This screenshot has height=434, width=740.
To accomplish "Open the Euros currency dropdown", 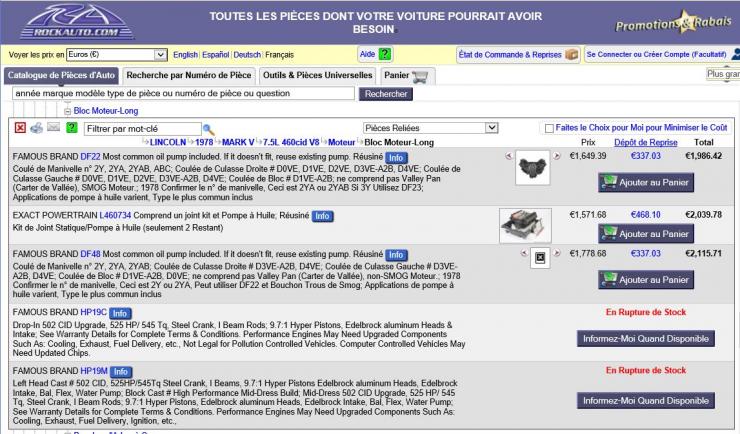I will click(117, 55).
